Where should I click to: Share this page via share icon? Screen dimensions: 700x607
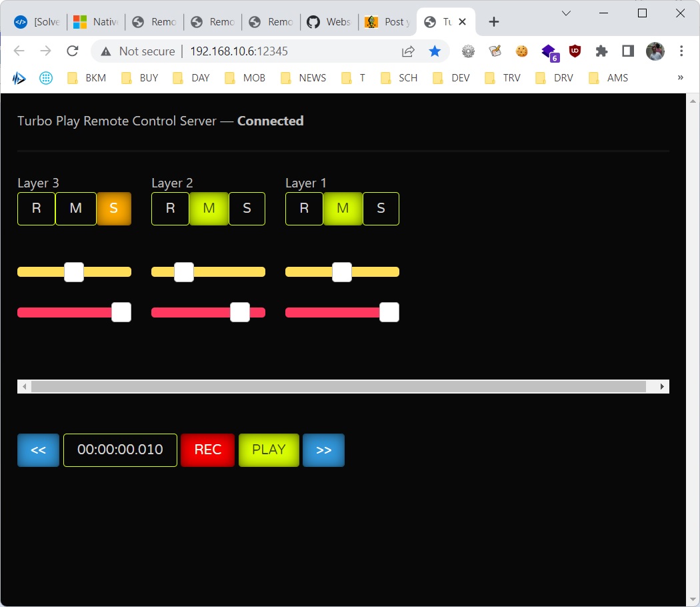point(408,51)
